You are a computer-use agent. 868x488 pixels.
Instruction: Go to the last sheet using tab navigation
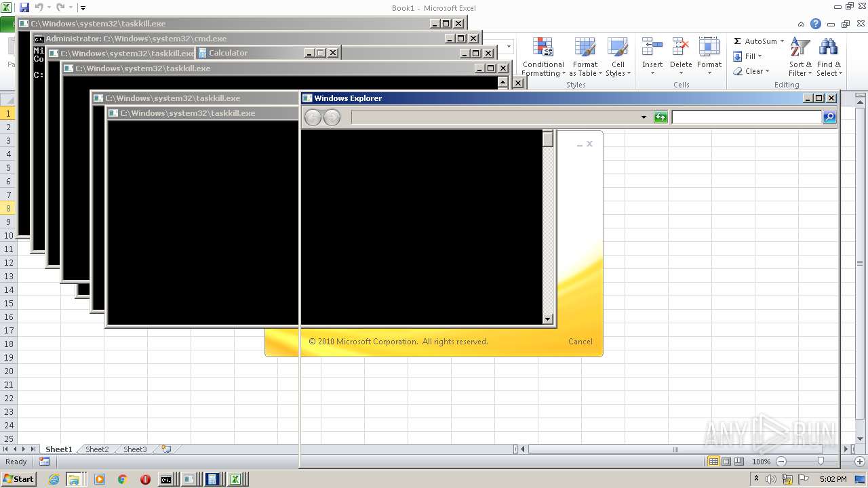tap(33, 449)
